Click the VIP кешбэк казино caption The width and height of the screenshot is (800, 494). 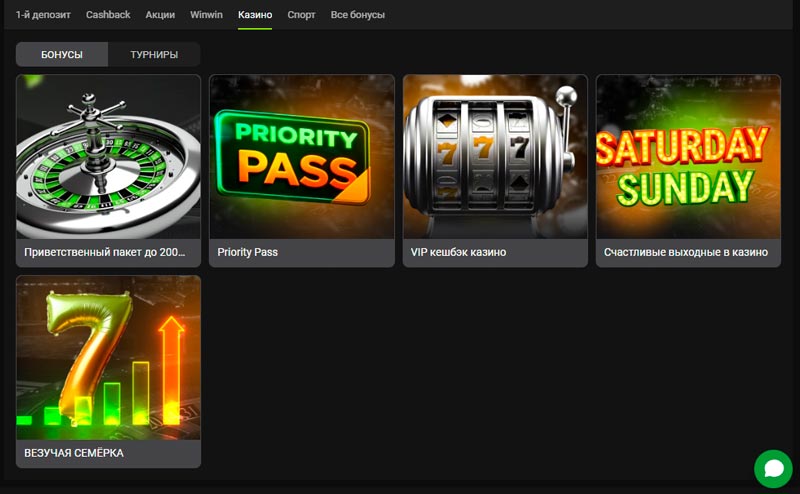[x=458, y=252]
